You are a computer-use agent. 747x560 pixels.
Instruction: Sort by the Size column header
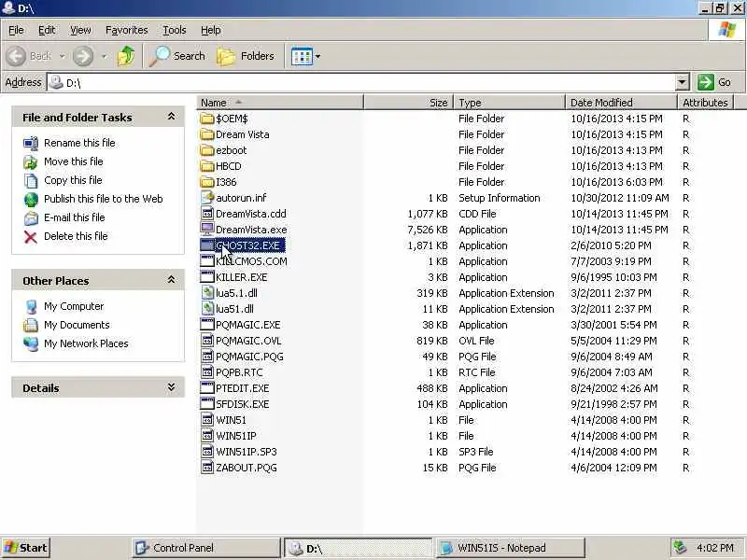click(408, 103)
